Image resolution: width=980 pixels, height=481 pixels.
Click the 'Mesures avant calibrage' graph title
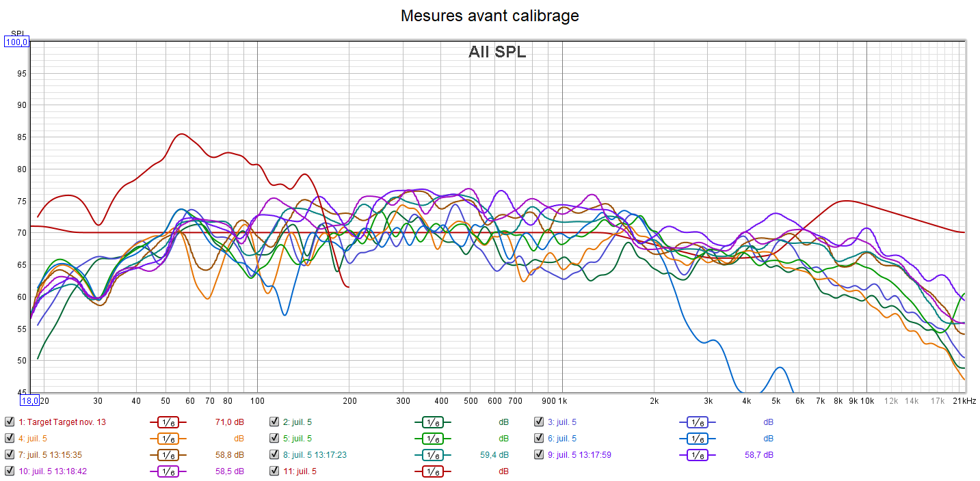click(x=490, y=16)
